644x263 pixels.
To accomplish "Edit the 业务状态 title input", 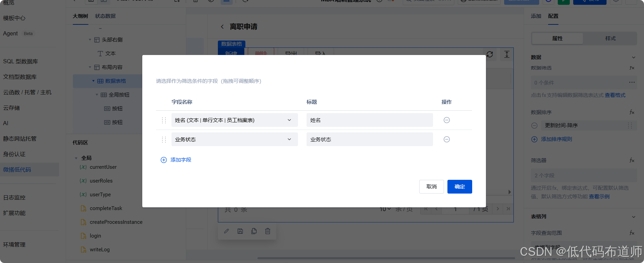I will [x=369, y=139].
